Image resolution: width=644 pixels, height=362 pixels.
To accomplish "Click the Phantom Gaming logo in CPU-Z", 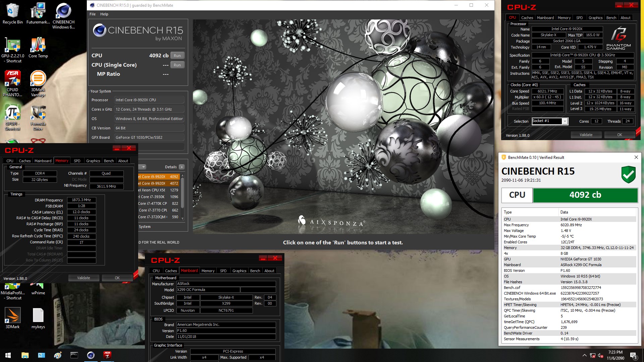I will [619, 39].
